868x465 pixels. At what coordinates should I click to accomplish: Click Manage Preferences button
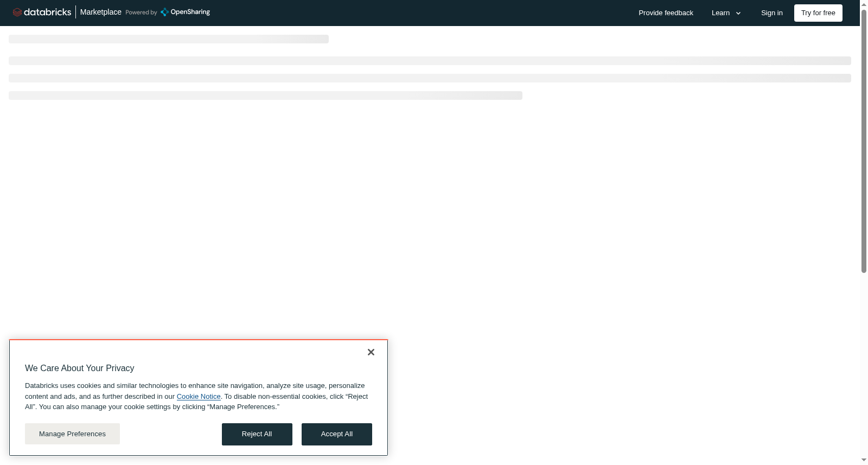pos(72,434)
